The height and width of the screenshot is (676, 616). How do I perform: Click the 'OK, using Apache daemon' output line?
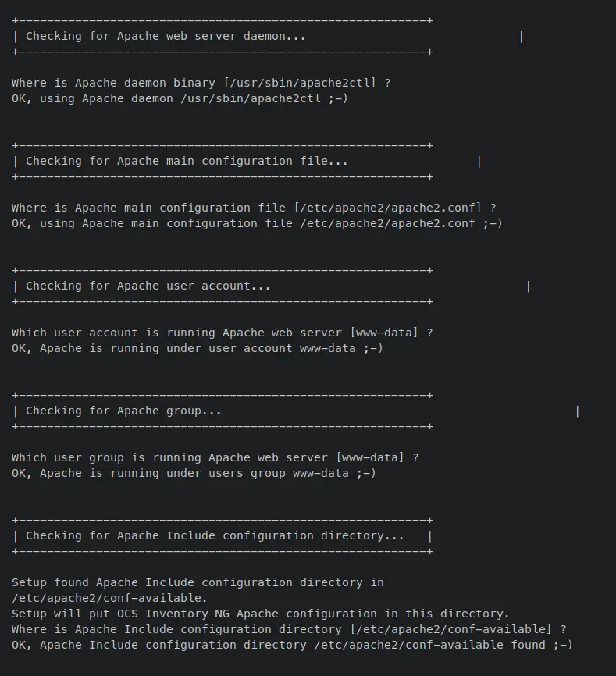[x=180, y=98]
